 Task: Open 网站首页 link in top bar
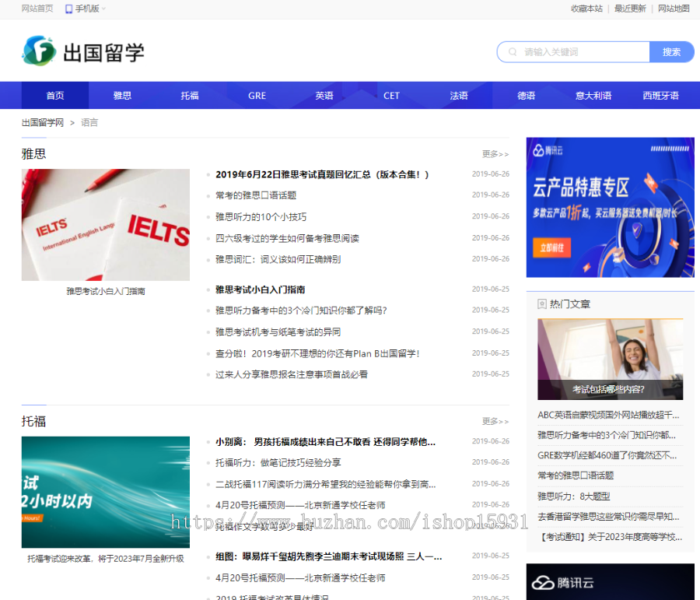(37, 9)
